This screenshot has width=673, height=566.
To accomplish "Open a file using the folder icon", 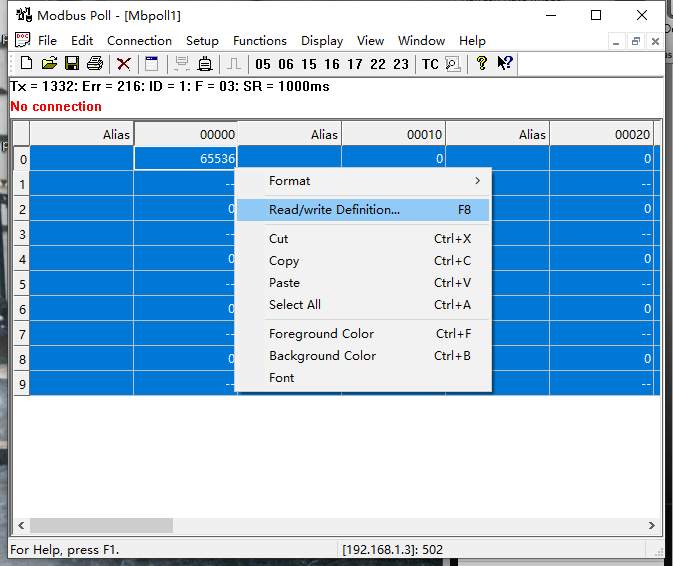I will pyautogui.click(x=49, y=64).
